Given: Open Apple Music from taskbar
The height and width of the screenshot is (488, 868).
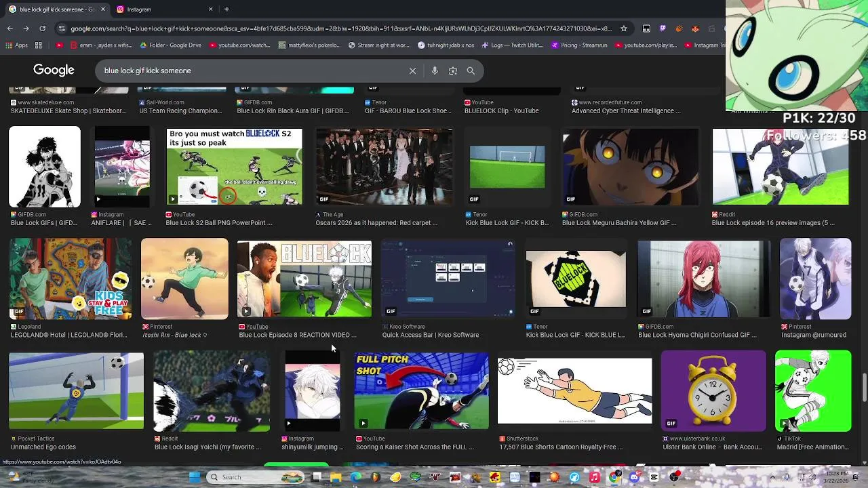Looking at the screenshot, I should (594, 477).
